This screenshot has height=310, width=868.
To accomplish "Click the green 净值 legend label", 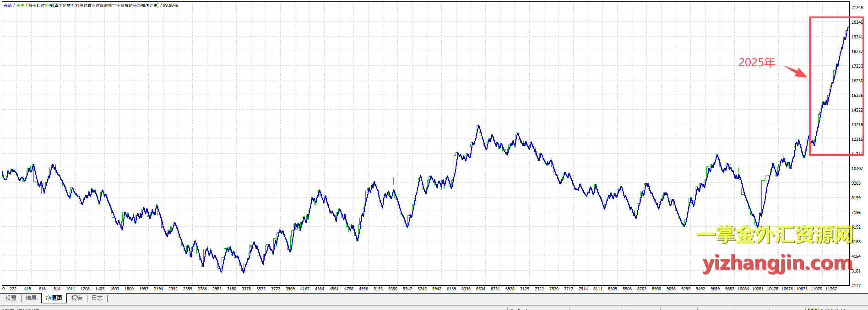I will 20,5.
